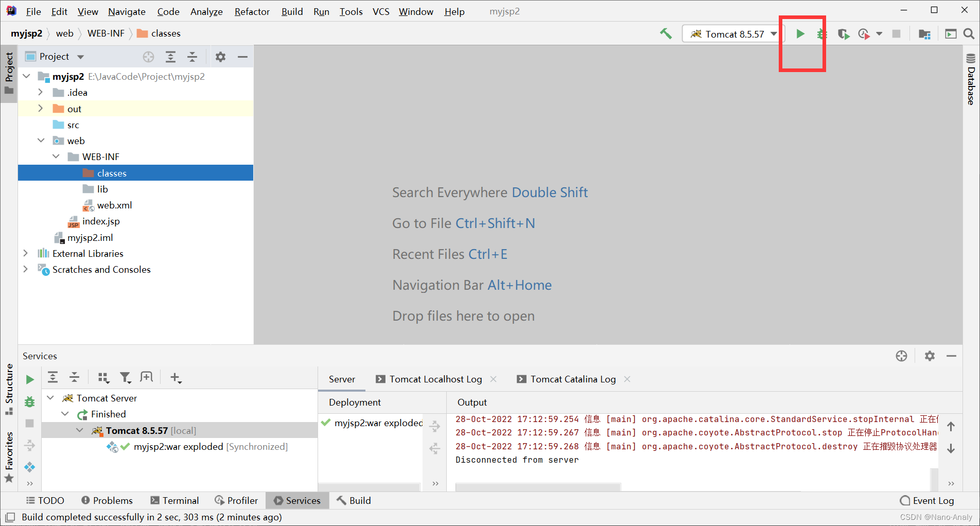This screenshot has height=526, width=980.
Task: Close the Tomcat Catalina Log tab
Action: 627,379
